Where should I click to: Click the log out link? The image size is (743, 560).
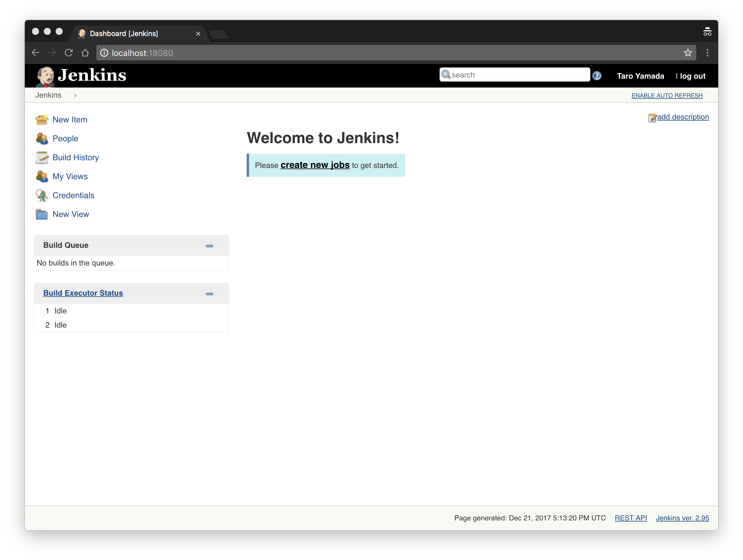pos(692,76)
